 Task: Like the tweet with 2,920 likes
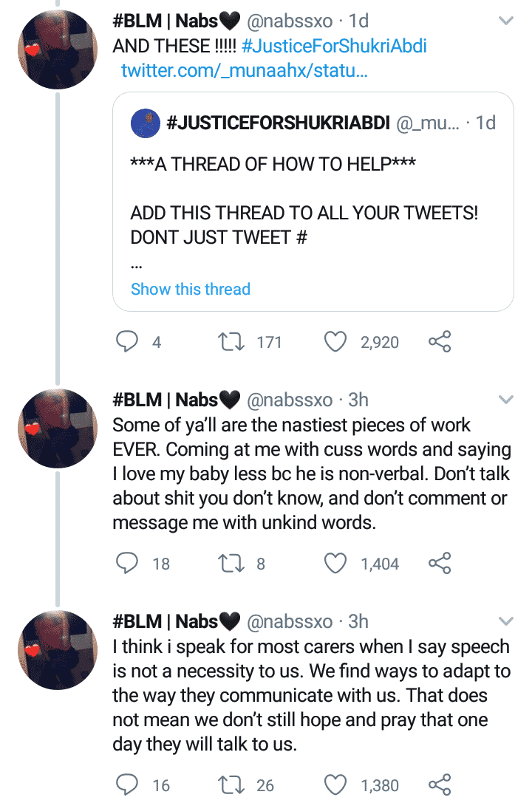pos(336,341)
